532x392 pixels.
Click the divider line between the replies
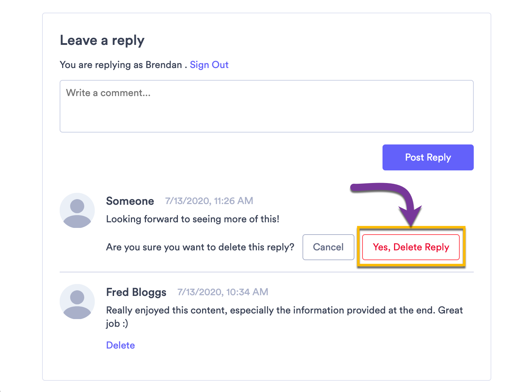267,272
